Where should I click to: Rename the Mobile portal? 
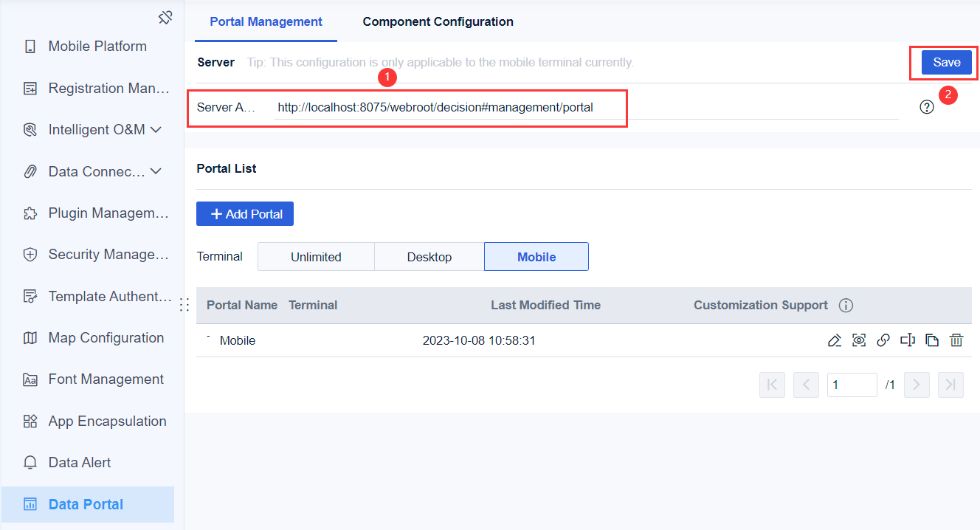[x=908, y=340]
